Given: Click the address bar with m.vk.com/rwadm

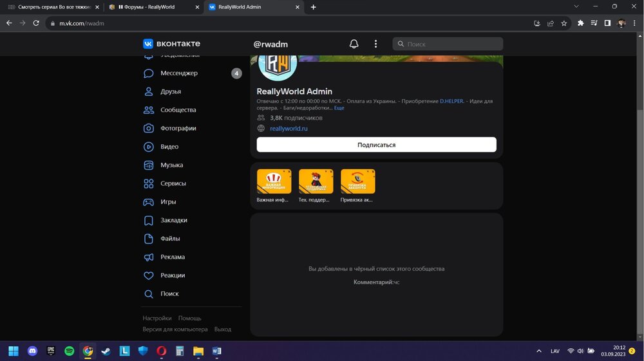Looking at the screenshot, I should click(x=287, y=23).
